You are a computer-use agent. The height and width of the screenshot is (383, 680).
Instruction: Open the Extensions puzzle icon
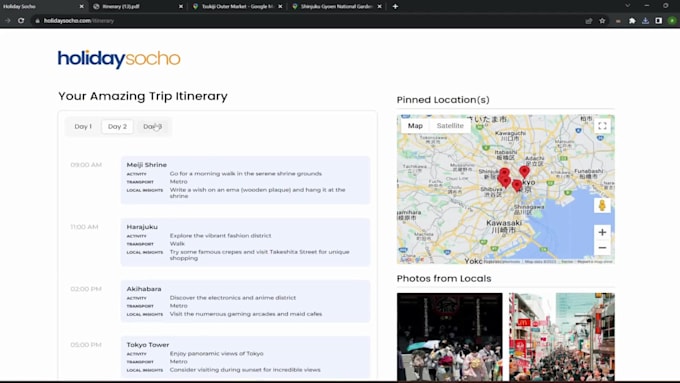632,20
